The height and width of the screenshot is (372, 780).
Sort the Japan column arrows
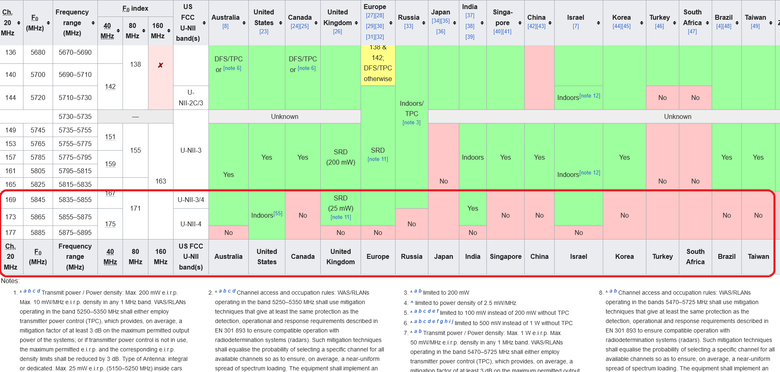click(455, 23)
